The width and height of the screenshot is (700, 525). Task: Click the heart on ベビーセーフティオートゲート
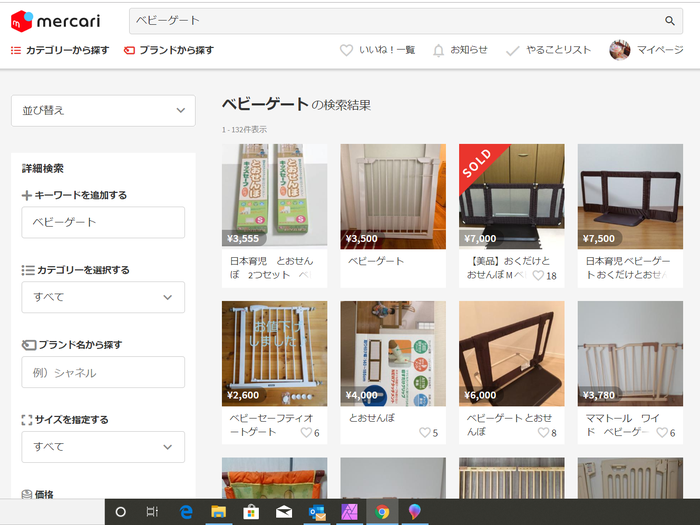(306, 433)
